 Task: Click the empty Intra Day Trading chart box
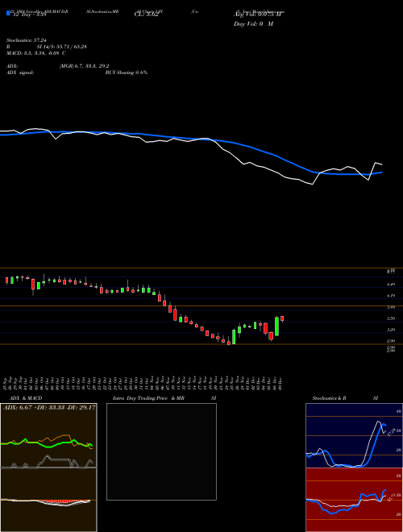(x=161, y=451)
